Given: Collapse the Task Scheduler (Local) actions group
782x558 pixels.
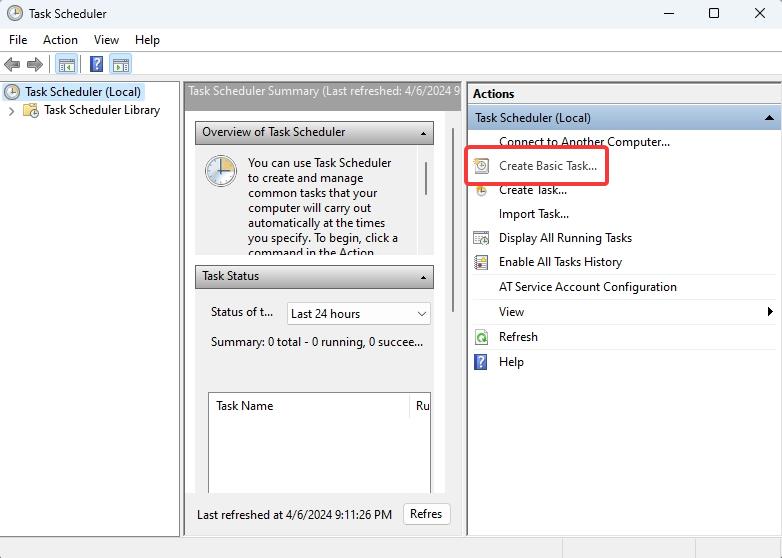Looking at the screenshot, I should point(769,118).
